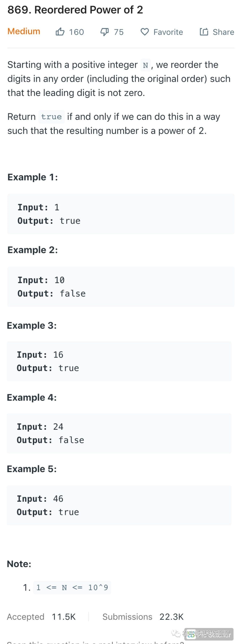Viewport: 237px width, 644px height.
Task: Click the WeChat watermark logo icon
Action: (176, 632)
